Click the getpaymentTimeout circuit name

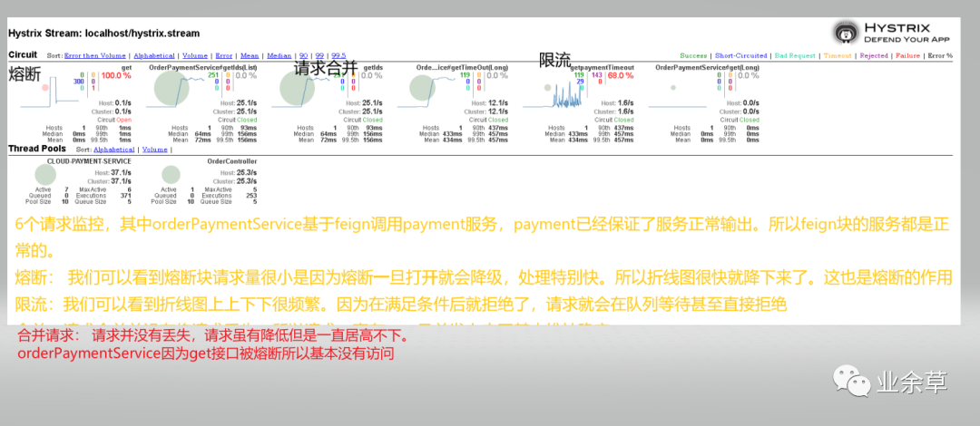coord(603,67)
